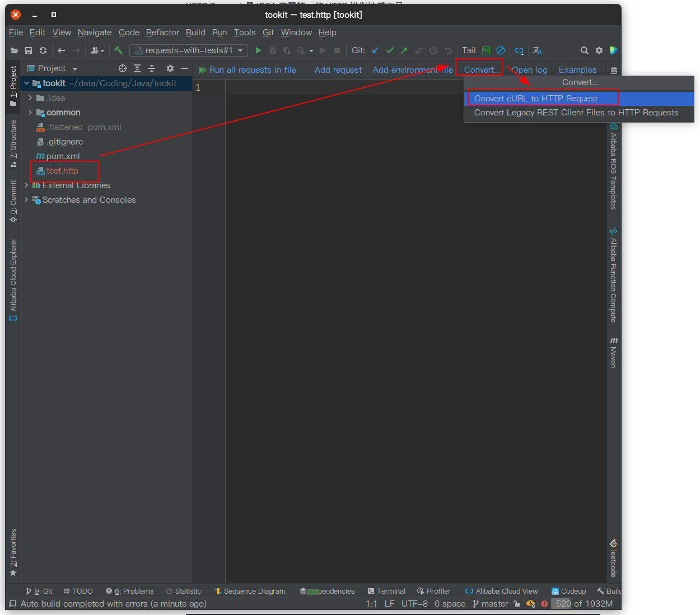Image resolution: width=700 pixels, height=615 pixels.
Task: Click the Build project hammer icon
Action: 118,50
